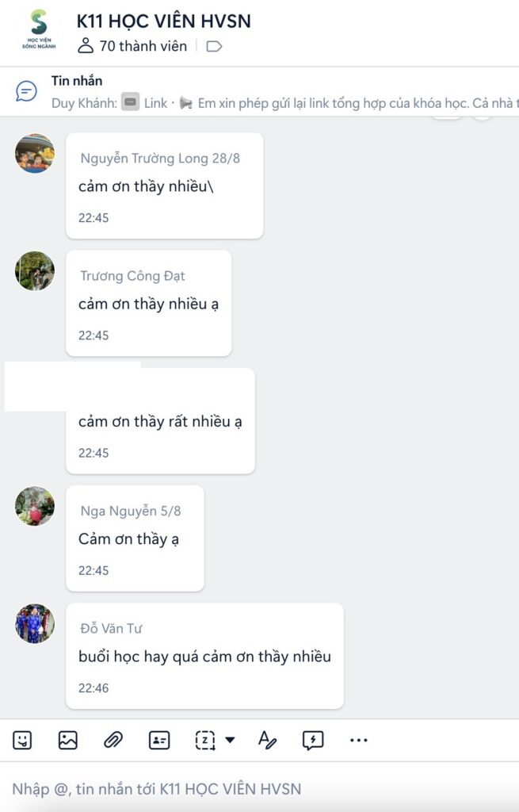This screenshot has height=812, width=519.
Task: Open the text formatting icon
Action: tap(267, 740)
